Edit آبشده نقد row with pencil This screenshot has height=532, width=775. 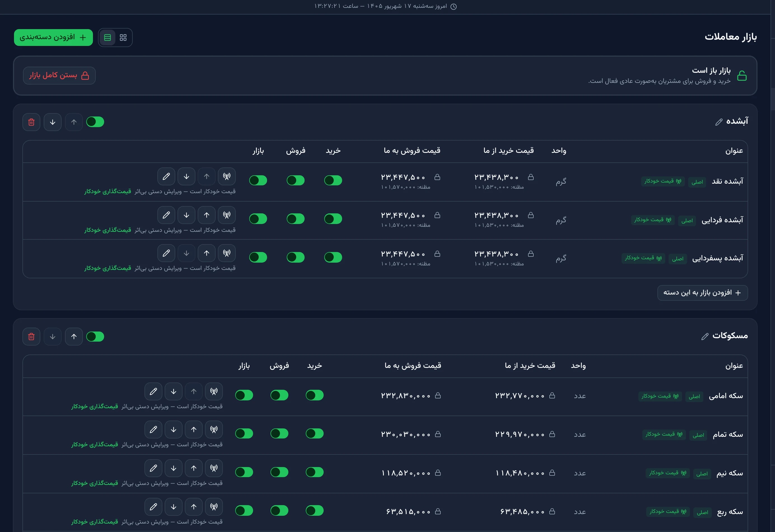coord(166,176)
